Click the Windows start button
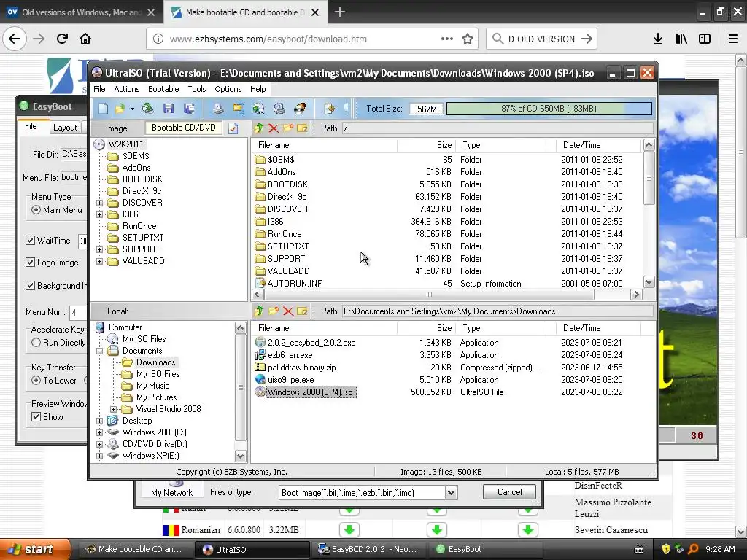The image size is (747, 560). pos(36,549)
